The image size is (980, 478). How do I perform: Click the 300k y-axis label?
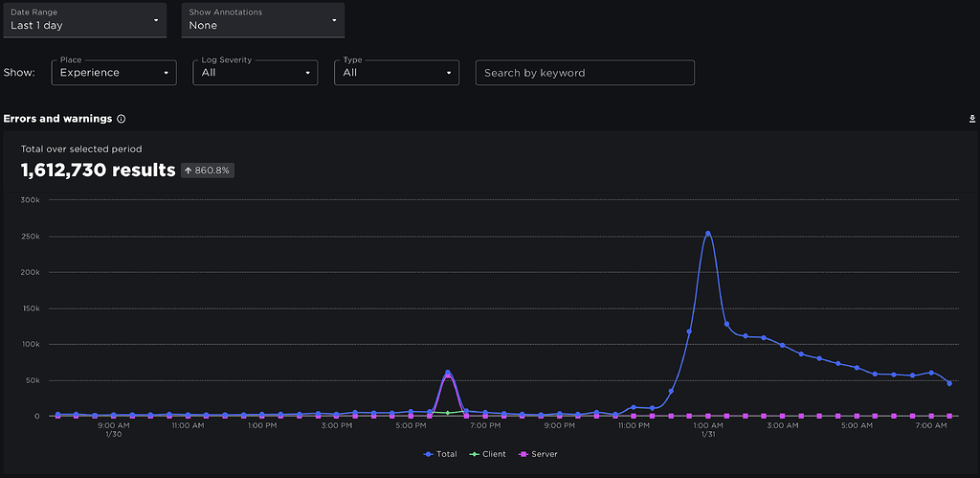[32, 200]
